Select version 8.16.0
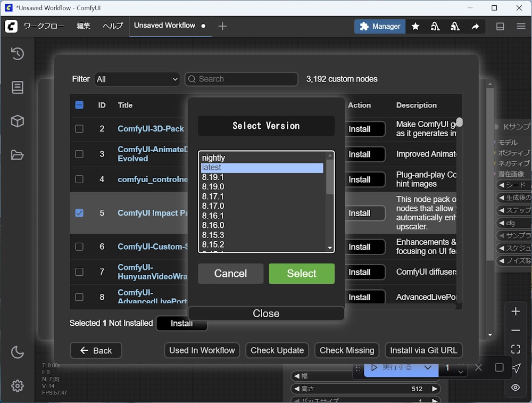The height and width of the screenshot is (403, 532). click(262, 225)
